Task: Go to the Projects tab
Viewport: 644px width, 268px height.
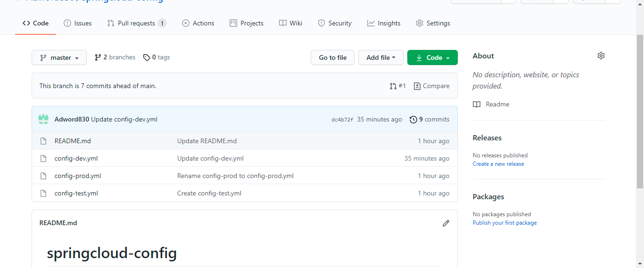Action: click(x=247, y=23)
